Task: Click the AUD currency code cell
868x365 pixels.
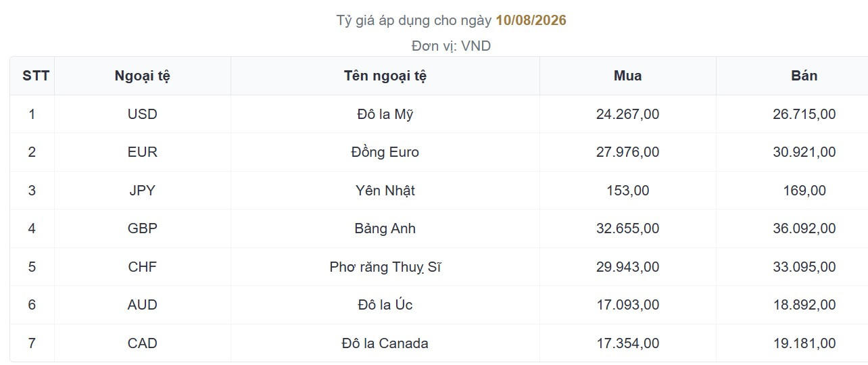Action: [x=142, y=305]
